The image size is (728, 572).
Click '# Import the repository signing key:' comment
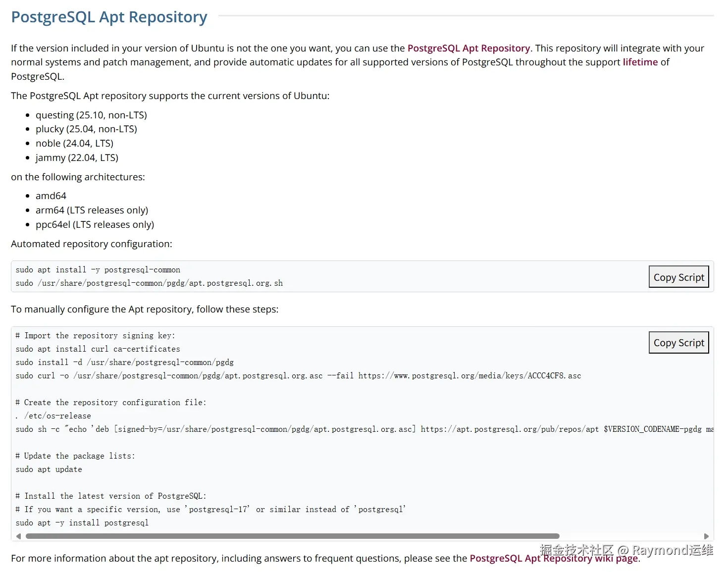click(x=95, y=336)
